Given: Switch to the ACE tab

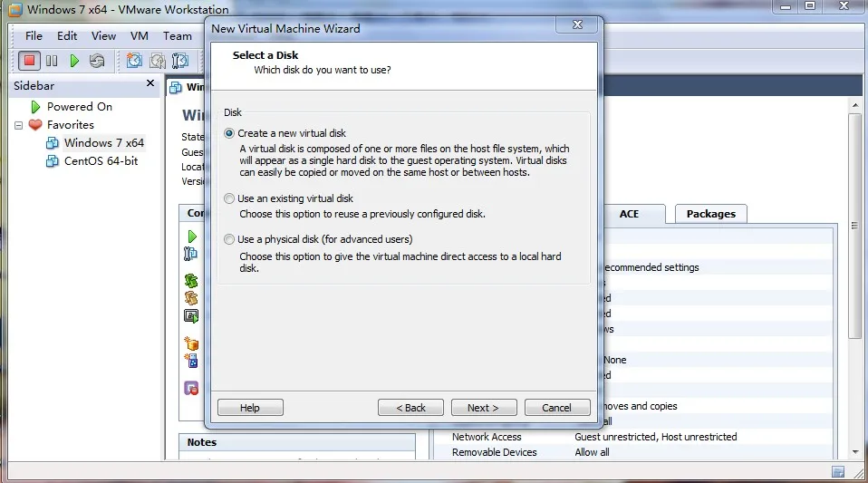Looking at the screenshot, I should pyautogui.click(x=630, y=214).
